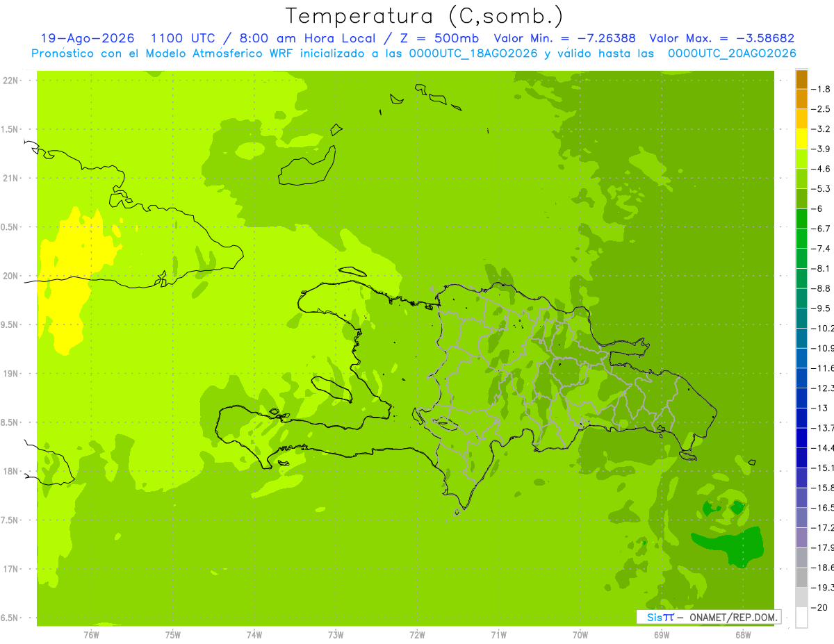This screenshot has width=834, height=644.
Task: Click the -1.8 colorbar value
Action: click(821, 89)
